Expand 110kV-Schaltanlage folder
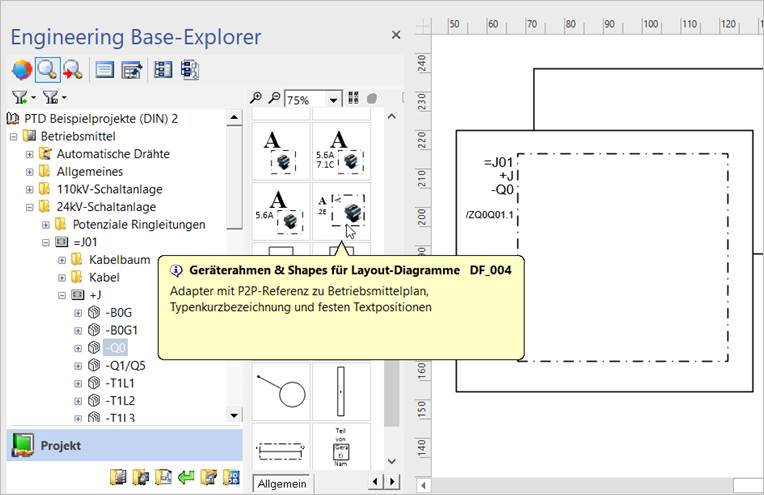This screenshot has height=495, width=764. 30,189
